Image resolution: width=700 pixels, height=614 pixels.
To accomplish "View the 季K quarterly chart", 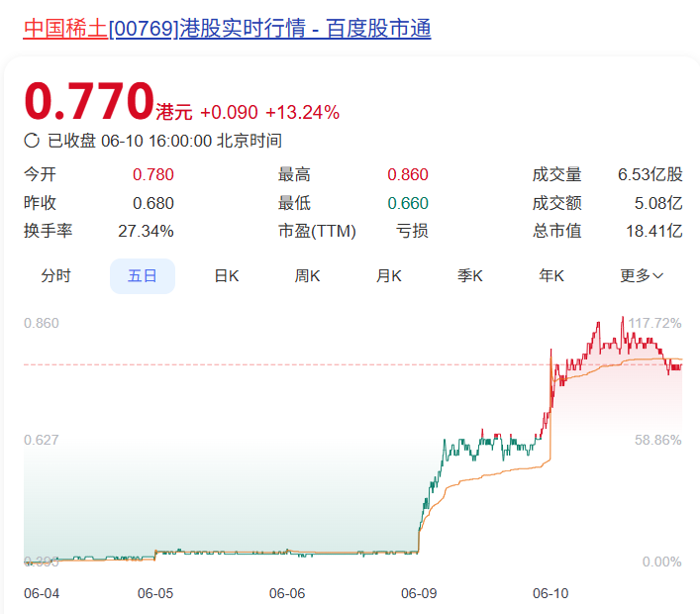I will coord(469,276).
